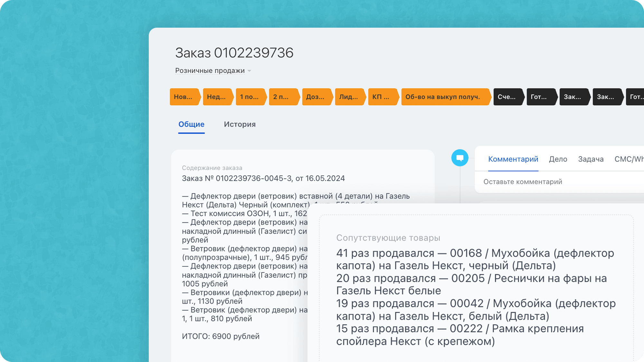Image resolution: width=644 pixels, height=362 pixels.
Task: Click the blue comment bubble icon
Action: [460, 158]
